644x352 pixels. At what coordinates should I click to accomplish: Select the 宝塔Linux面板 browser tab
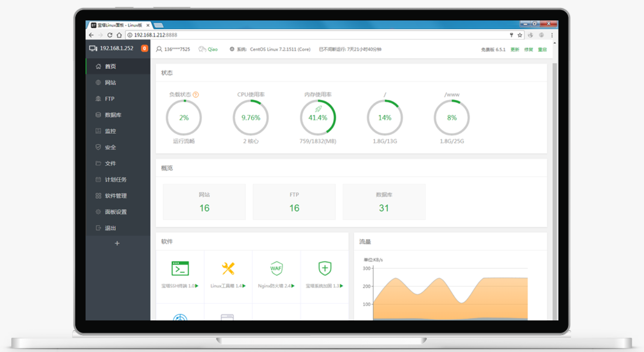[120, 25]
